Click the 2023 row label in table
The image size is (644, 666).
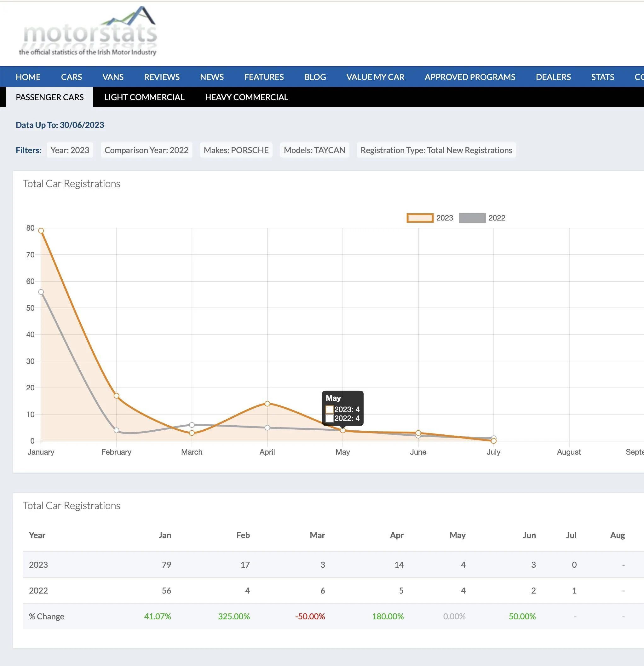click(38, 565)
